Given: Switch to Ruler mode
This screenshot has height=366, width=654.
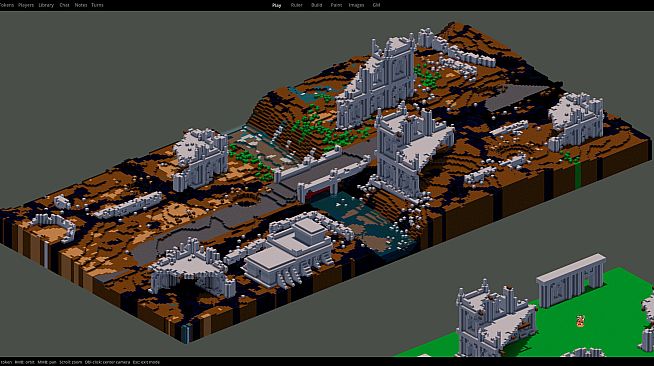Looking at the screenshot, I should (x=296, y=5).
